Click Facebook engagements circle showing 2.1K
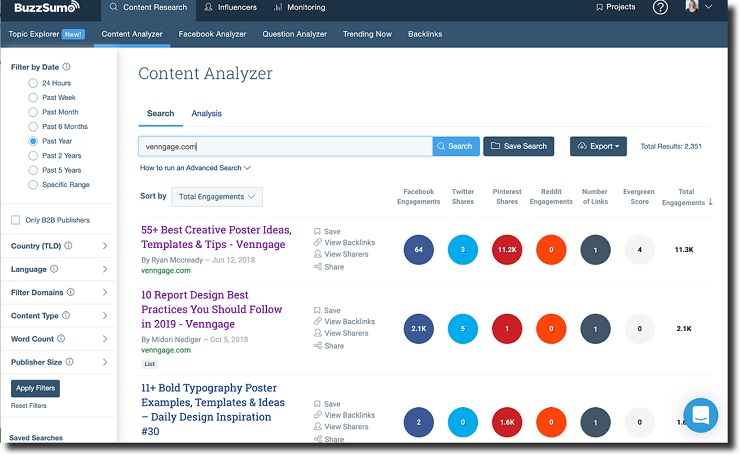This screenshot has width=740, height=455. (419, 329)
